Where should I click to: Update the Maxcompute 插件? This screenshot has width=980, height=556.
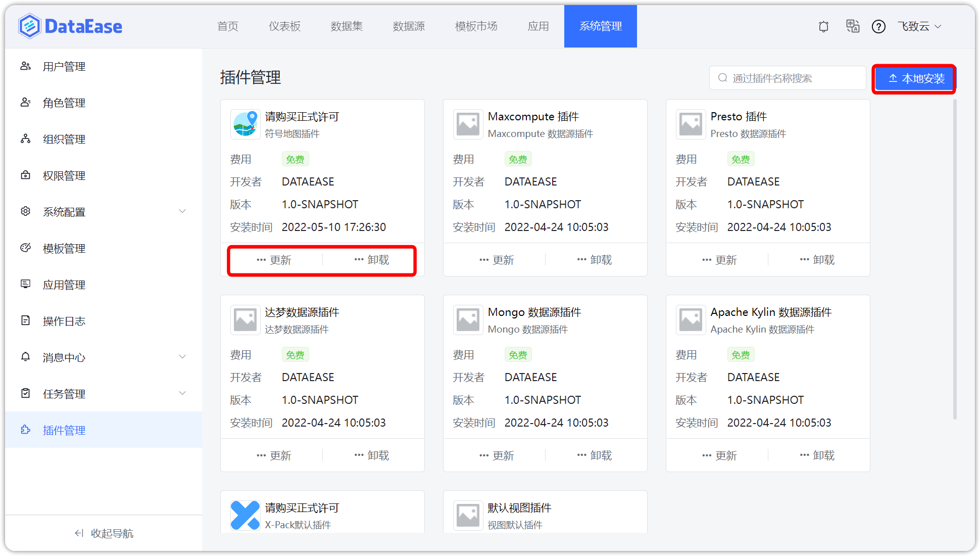[x=497, y=260]
